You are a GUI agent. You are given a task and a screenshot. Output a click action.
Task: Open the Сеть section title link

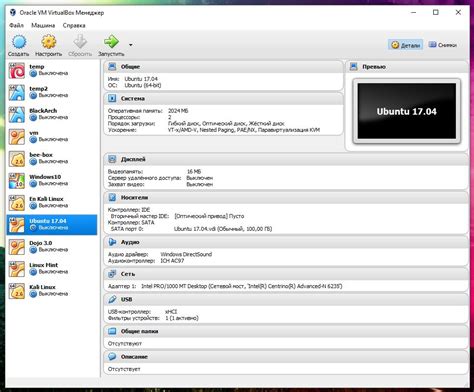(x=128, y=274)
